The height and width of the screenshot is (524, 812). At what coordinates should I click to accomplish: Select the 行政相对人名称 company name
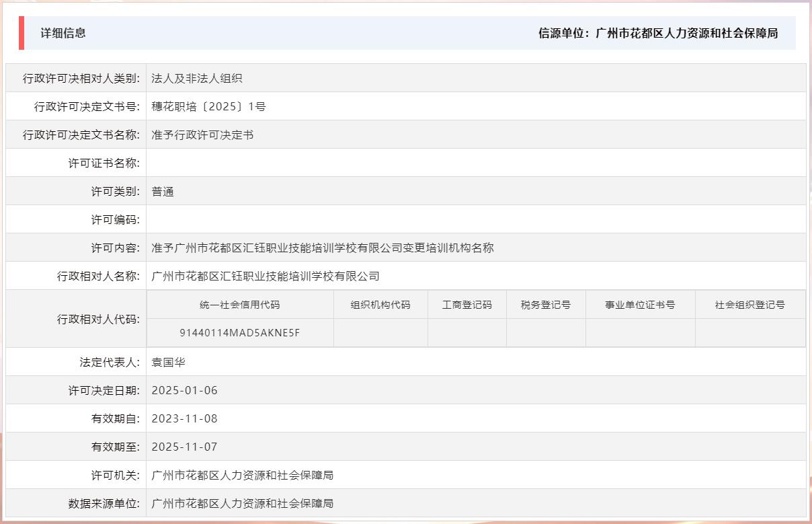click(266, 276)
